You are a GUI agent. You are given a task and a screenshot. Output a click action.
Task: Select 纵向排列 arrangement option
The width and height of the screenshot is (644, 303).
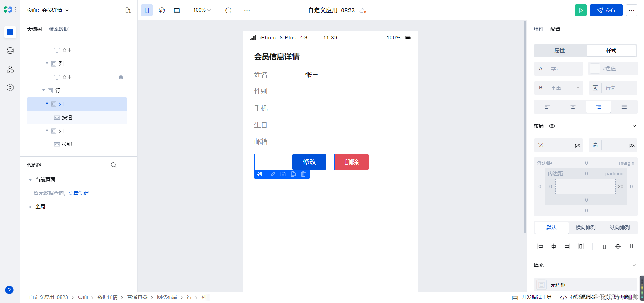tap(620, 228)
